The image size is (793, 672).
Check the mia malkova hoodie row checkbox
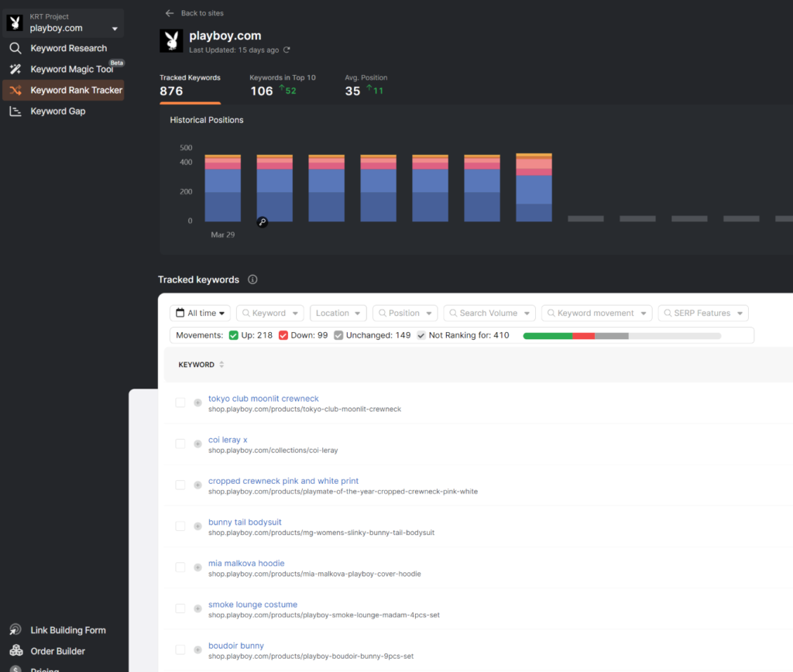180,567
